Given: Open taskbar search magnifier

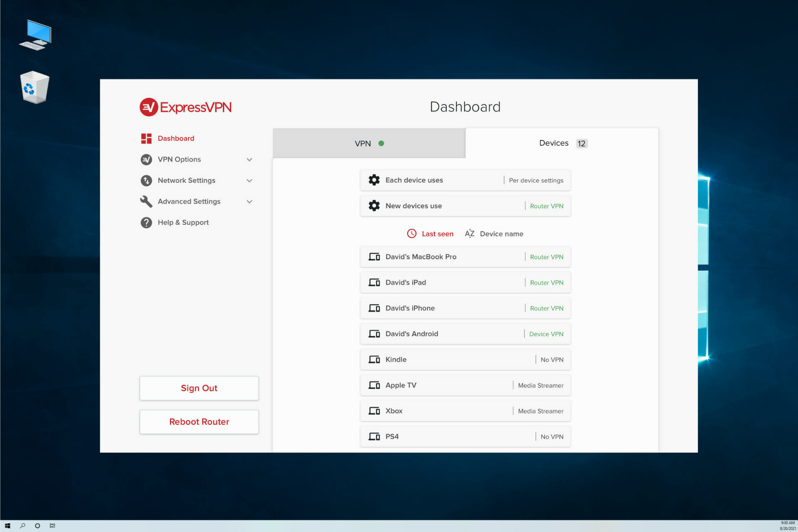Looking at the screenshot, I should tap(22, 526).
